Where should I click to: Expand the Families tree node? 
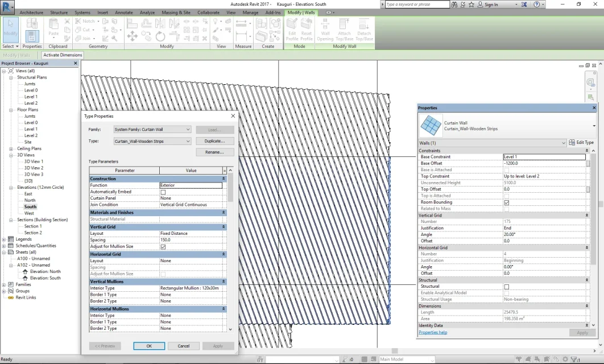[x=4, y=284]
